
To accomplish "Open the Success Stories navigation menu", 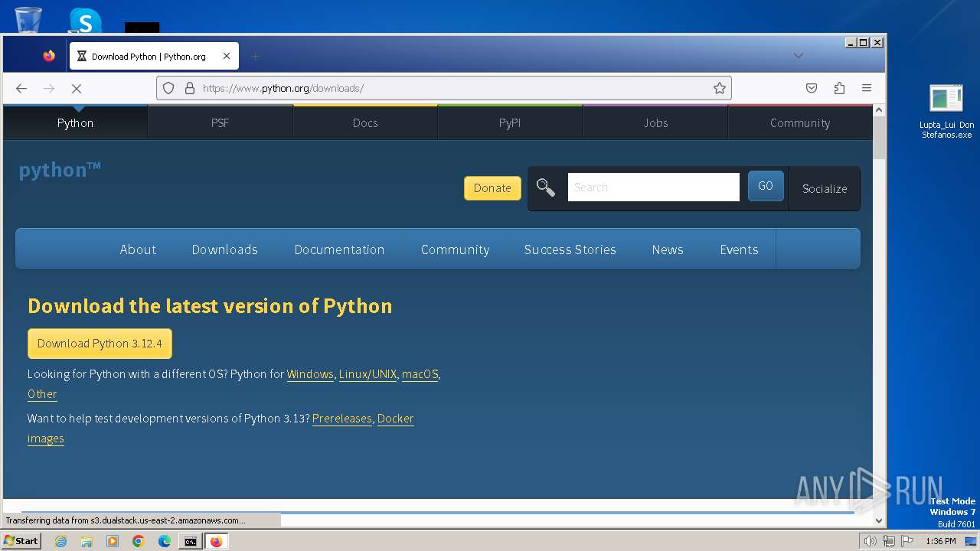I will [570, 249].
